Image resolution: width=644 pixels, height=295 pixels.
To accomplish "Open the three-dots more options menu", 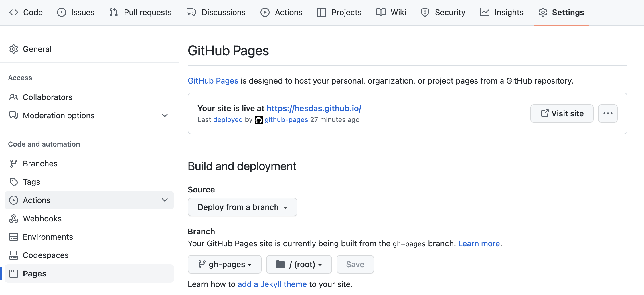I will tap(608, 113).
